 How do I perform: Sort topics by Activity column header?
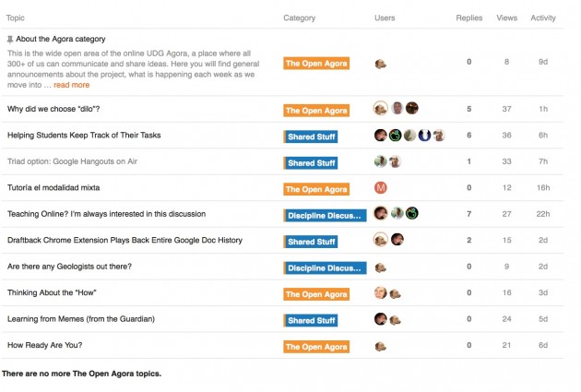click(543, 18)
